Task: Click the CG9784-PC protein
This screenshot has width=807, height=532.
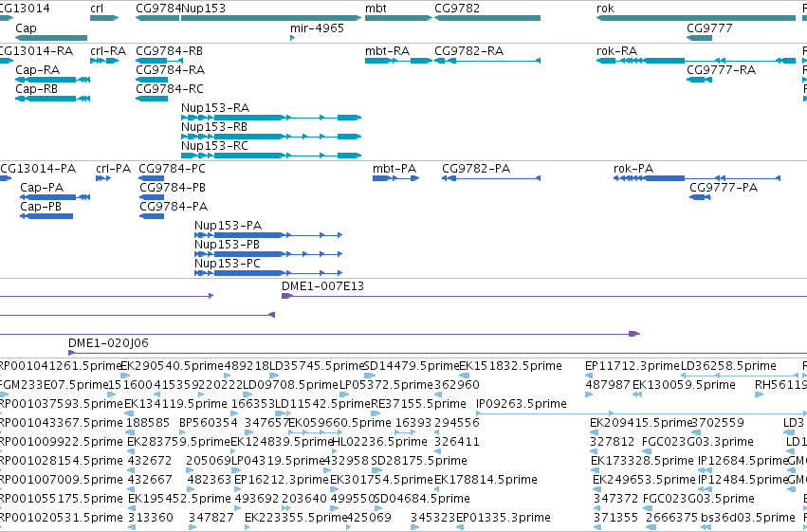Action: pos(152,178)
